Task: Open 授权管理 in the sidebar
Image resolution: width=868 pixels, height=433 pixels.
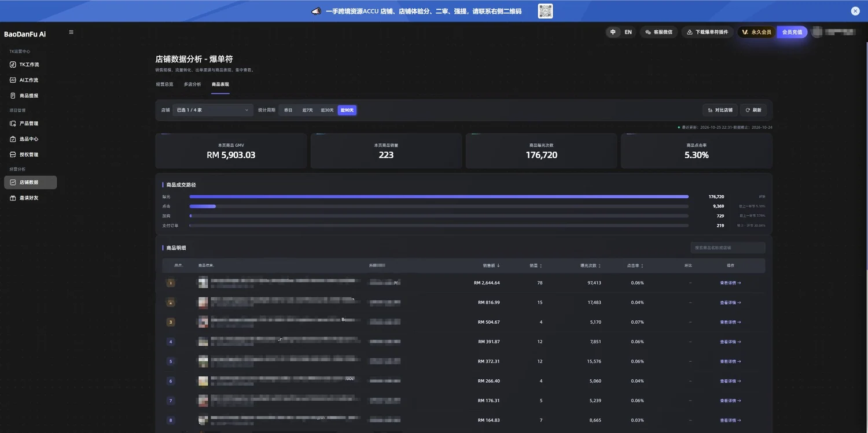Action: (x=30, y=154)
